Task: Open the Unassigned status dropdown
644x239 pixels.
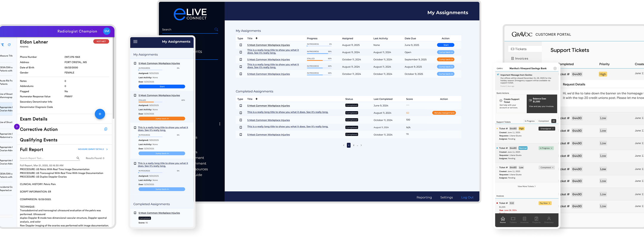Action: pos(547,129)
